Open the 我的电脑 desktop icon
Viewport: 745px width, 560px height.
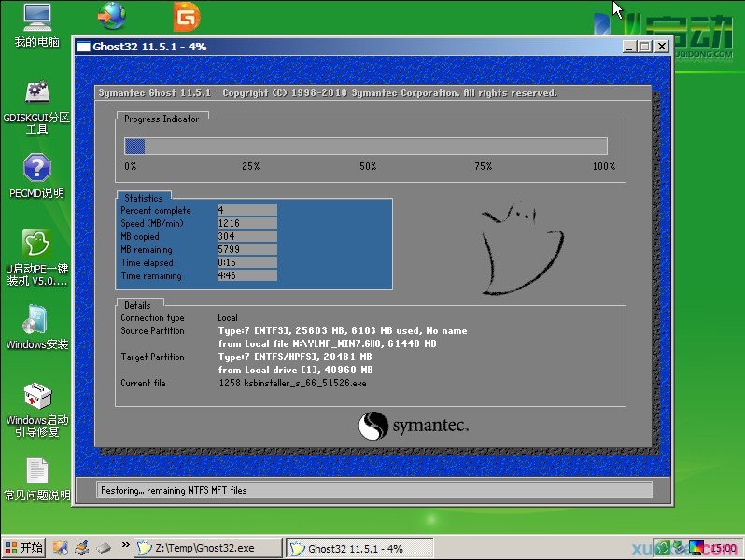coord(37,25)
